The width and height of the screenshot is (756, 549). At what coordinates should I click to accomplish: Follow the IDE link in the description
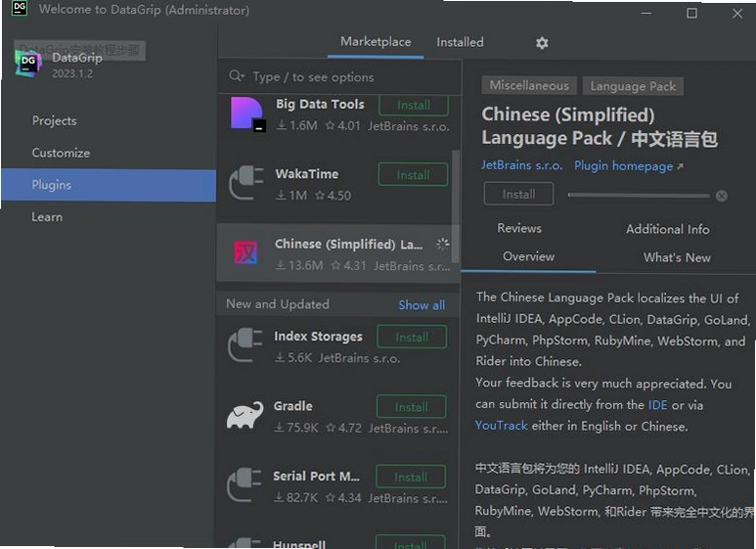[x=657, y=405]
